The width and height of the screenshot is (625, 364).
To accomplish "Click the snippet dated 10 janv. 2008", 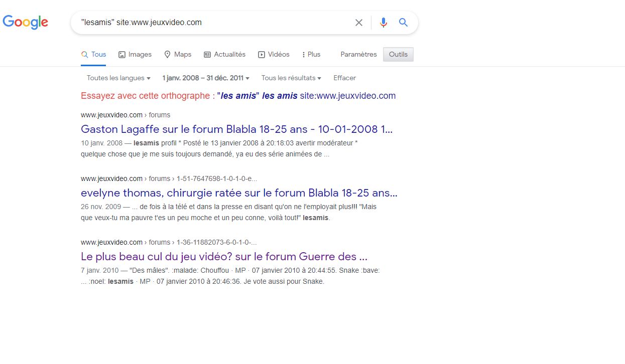I will coord(219,148).
